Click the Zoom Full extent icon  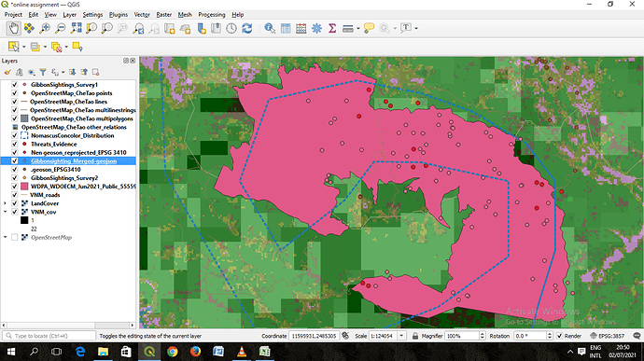(76, 28)
